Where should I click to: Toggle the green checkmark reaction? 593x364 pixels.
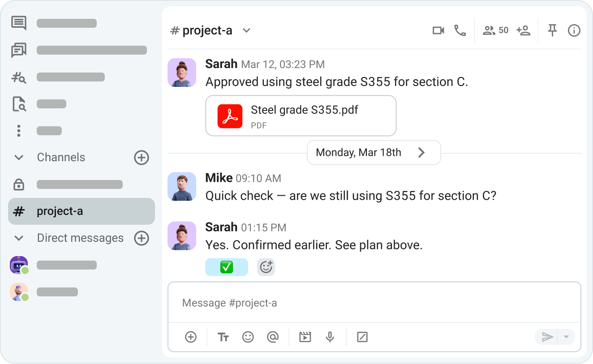(x=227, y=267)
